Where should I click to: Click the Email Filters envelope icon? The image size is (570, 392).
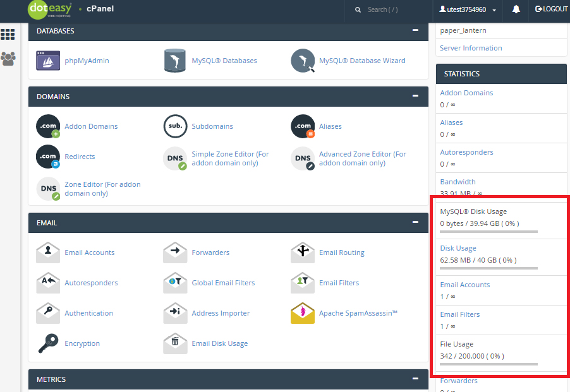(x=303, y=283)
